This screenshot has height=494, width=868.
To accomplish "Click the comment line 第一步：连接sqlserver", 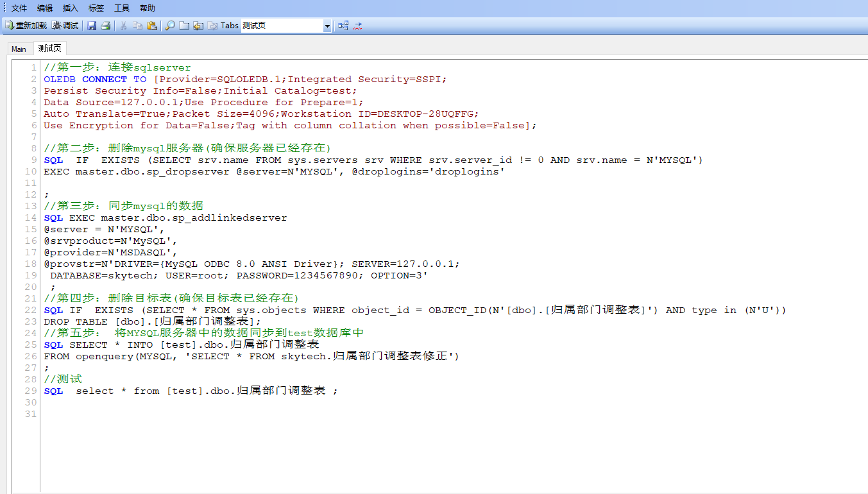I will pyautogui.click(x=117, y=67).
